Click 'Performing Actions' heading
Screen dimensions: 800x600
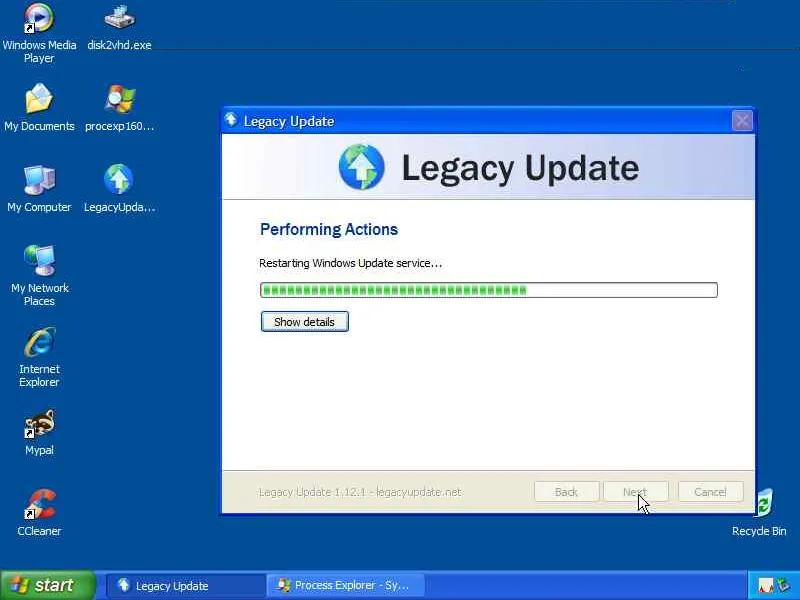[x=329, y=230]
